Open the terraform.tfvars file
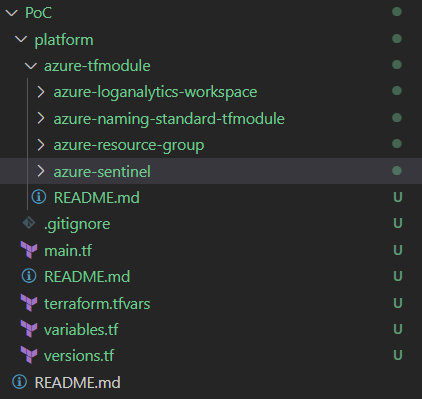Viewport: 422px width, 399px height. 97,303
